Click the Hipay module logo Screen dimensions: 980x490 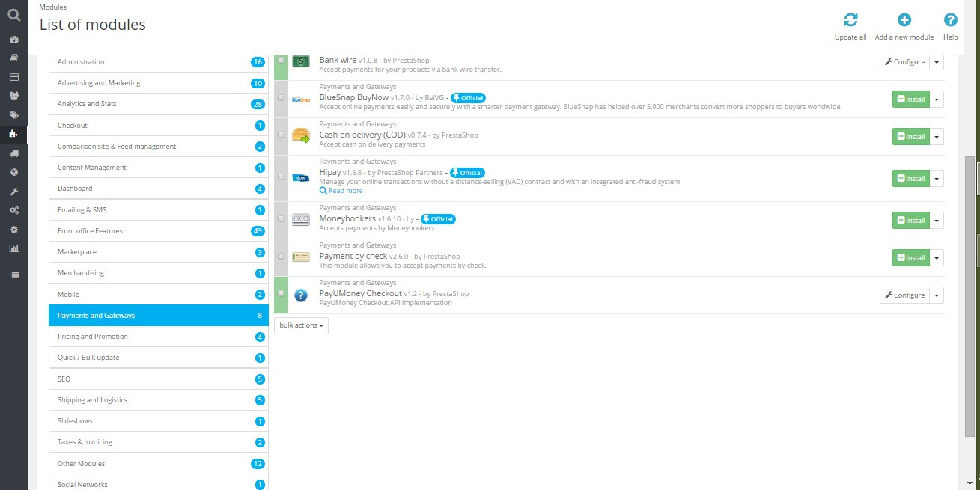pos(301,178)
